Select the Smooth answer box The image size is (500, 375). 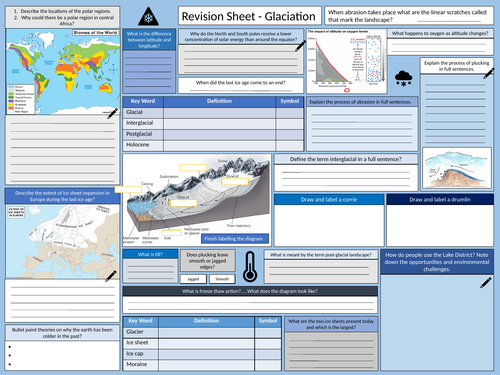click(x=222, y=279)
